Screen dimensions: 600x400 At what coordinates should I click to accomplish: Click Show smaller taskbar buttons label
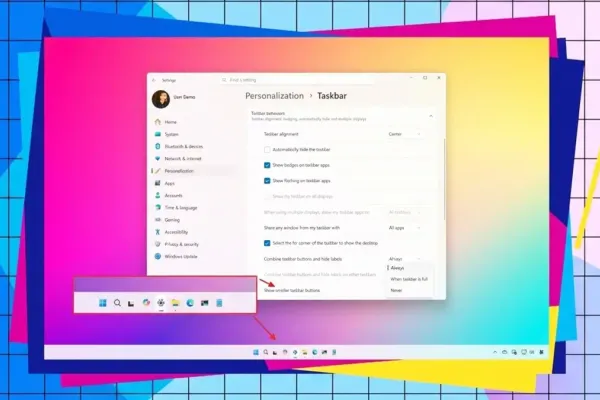292,290
